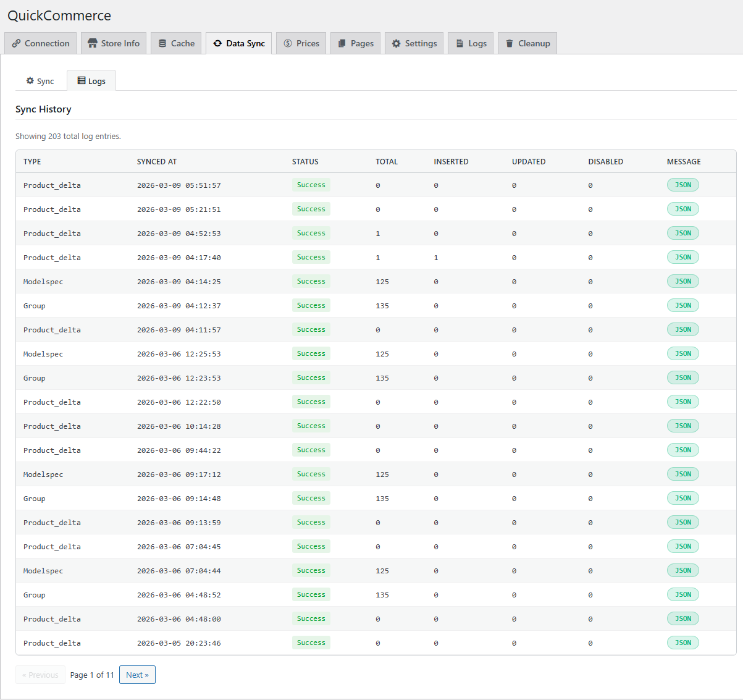Click Product_delta type in 20:23:46 row
This screenshot has width=743, height=700.
click(x=52, y=643)
